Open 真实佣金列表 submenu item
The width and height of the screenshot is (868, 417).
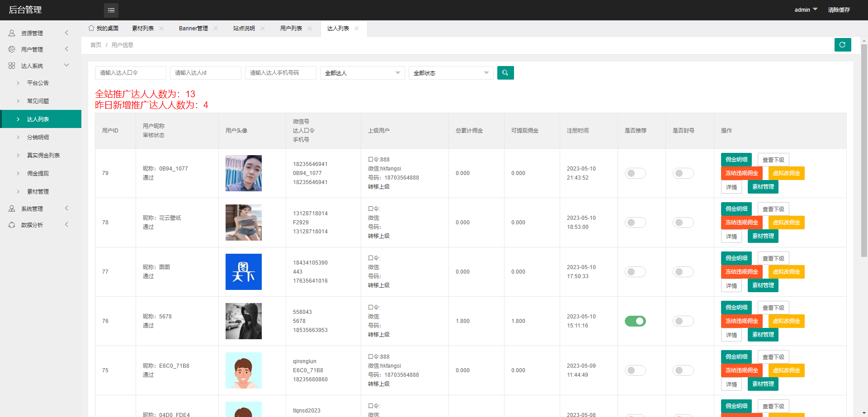click(41, 155)
